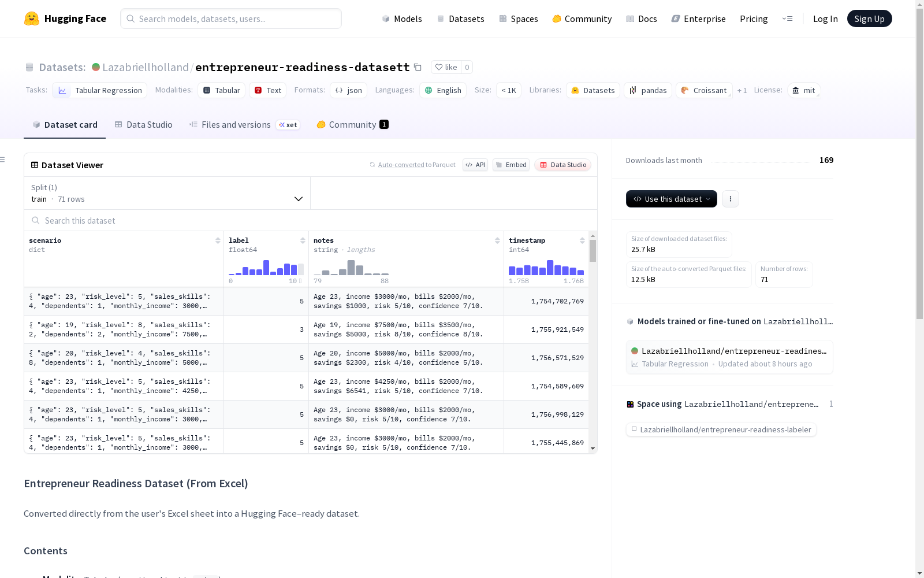The image size is (924, 578).
Task: Open the entrepreneur-readiness model card
Action: pyautogui.click(x=729, y=357)
